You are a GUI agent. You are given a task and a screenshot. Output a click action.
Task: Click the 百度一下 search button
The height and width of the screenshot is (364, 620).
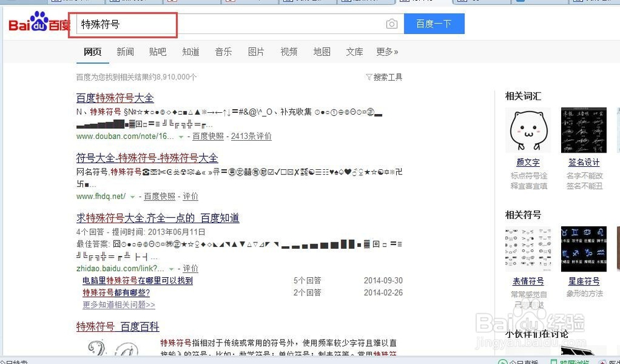click(434, 23)
